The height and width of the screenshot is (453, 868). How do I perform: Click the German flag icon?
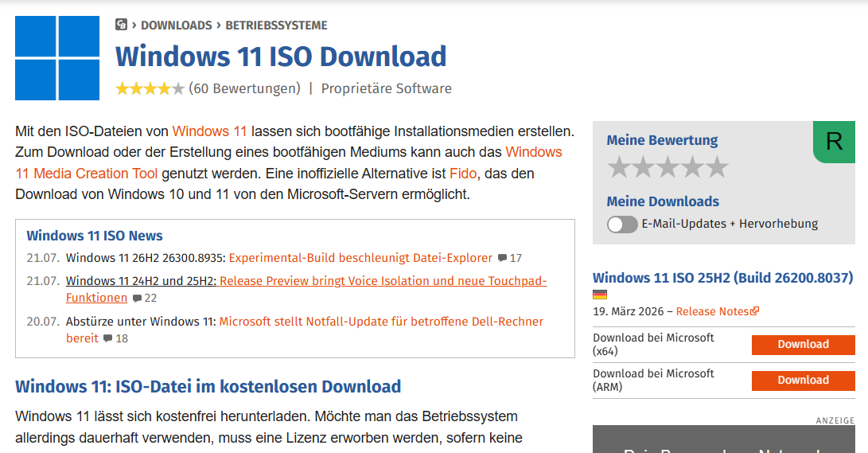pos(600,295)
